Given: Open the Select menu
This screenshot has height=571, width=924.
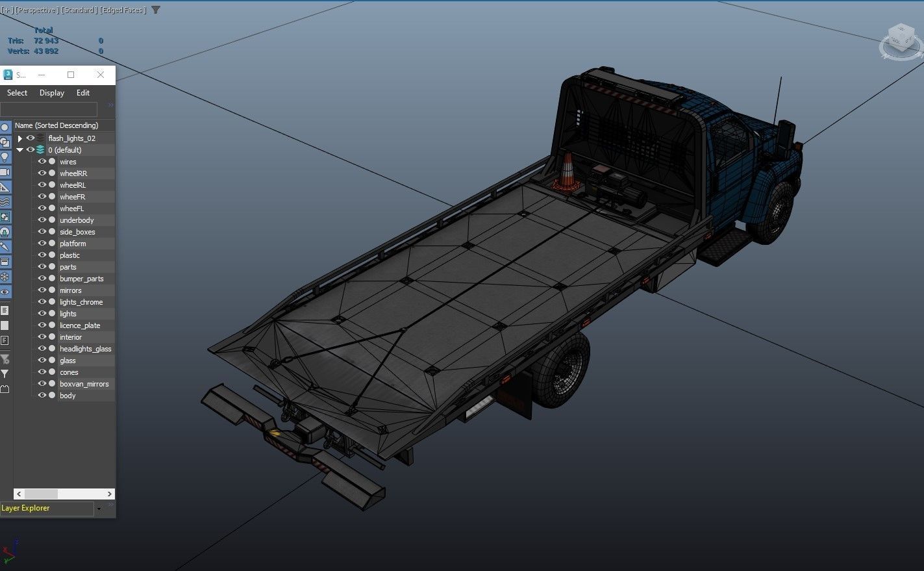Looking at the screenshot, I should pyautogui.click(x=17, y=93).
